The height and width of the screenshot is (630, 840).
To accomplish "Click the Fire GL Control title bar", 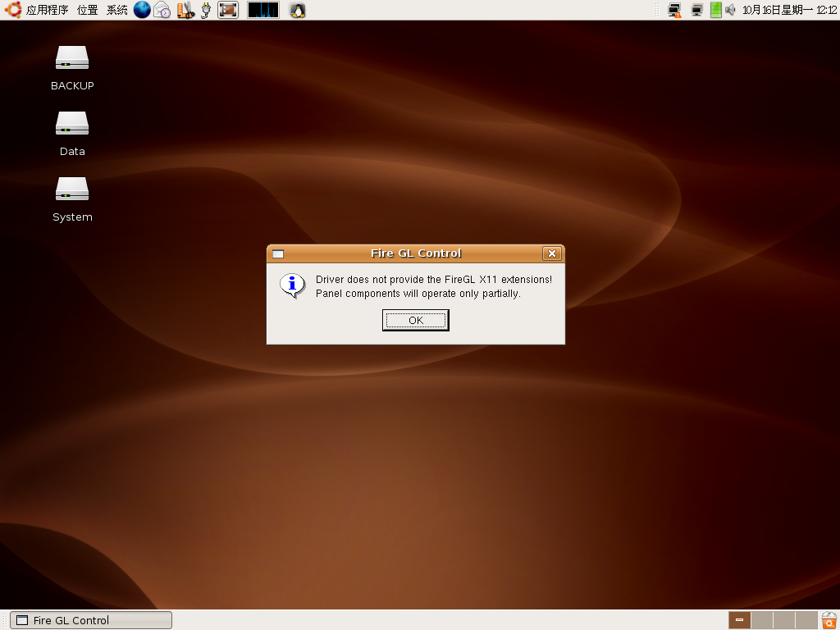I will [416, 253].
